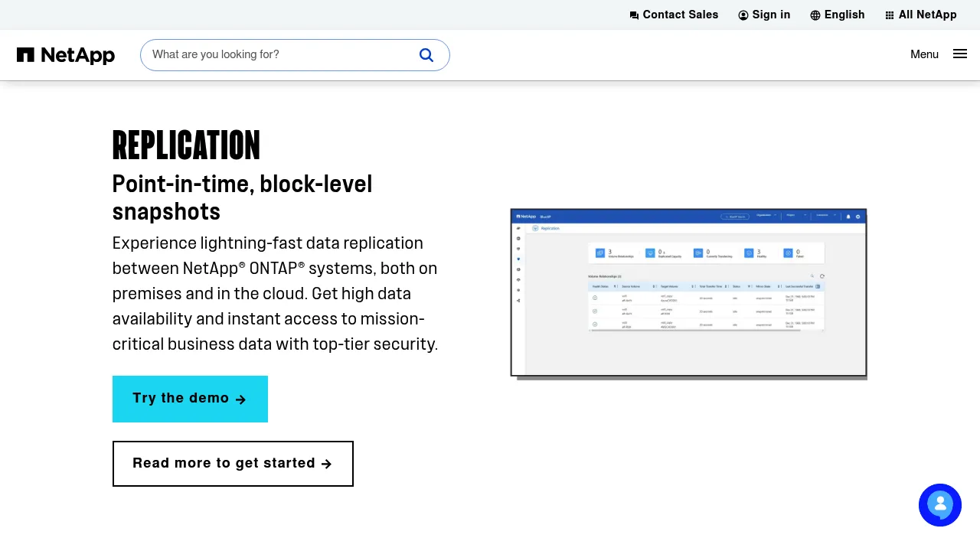Screen dimensions: 980x551
Task: Click Point-in-time, block-level snapshots heading
Action: coord(242,198)
